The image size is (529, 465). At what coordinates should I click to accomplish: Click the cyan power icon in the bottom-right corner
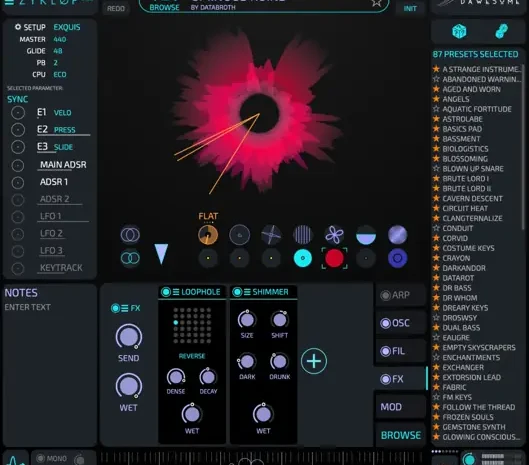[469, 459]
